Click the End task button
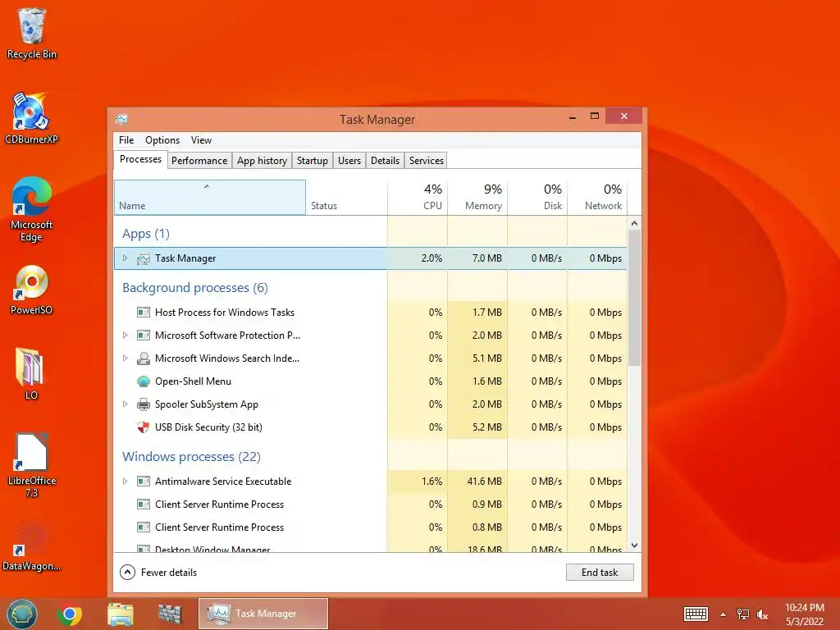 [x=600, y=572]
